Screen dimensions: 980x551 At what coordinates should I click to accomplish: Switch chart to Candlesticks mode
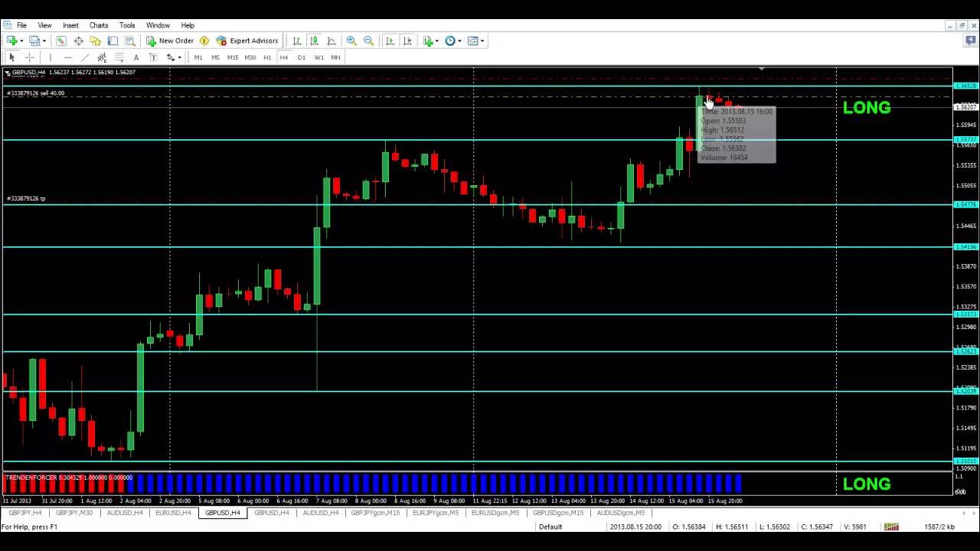(314, 41)
